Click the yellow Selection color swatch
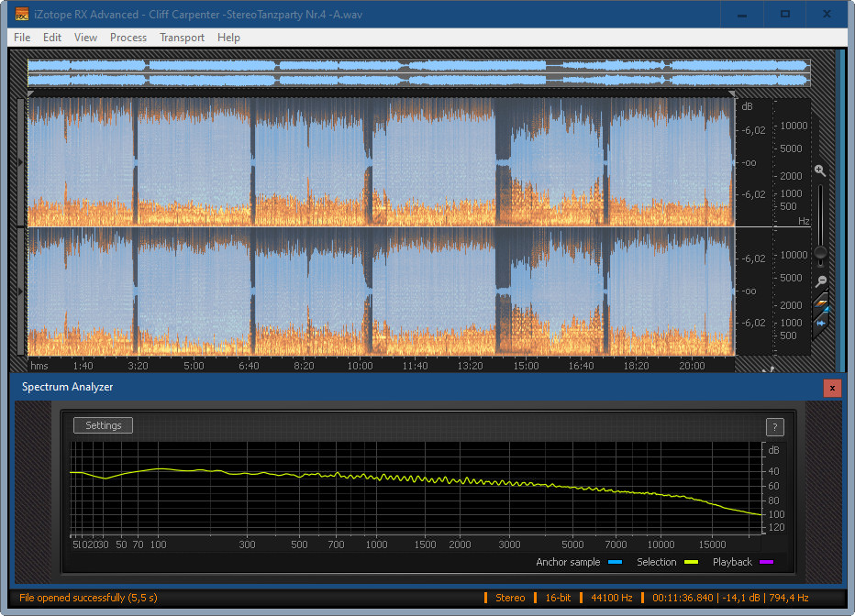 point(690,562)
